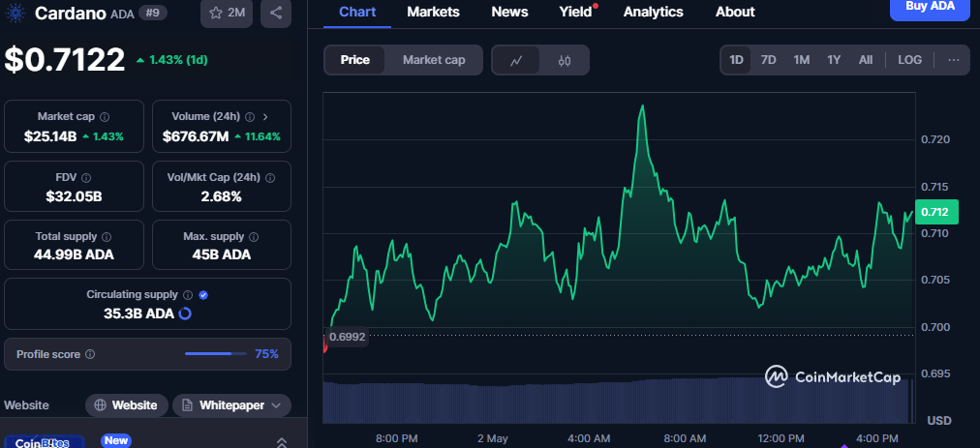Click Total supply info icon
This screenshot has width=980, height=448.
107,237
